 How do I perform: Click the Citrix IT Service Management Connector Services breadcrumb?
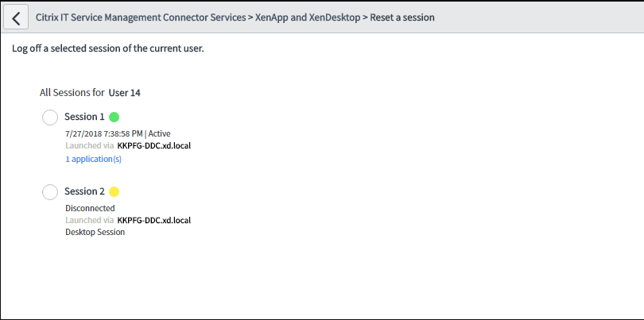point(141,17)
